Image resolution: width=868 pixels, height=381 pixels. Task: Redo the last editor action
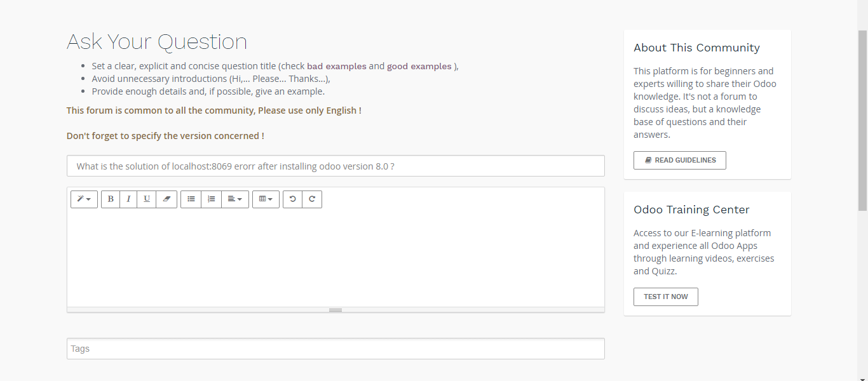click(312, 199)
